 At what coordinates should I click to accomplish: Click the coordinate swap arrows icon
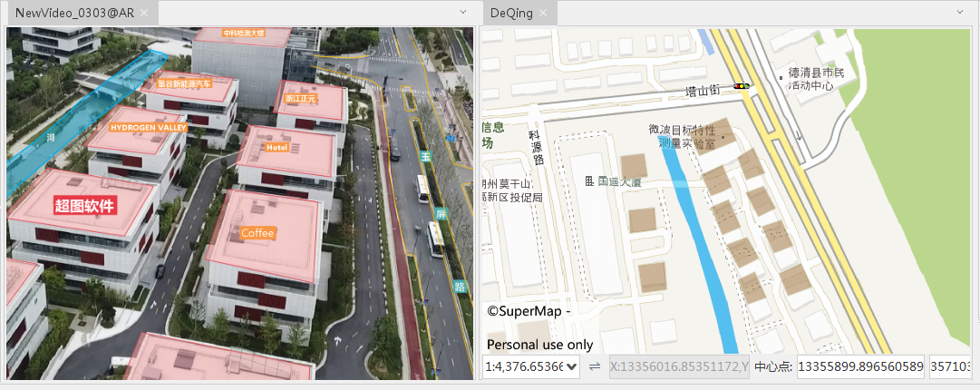(595, 366)
